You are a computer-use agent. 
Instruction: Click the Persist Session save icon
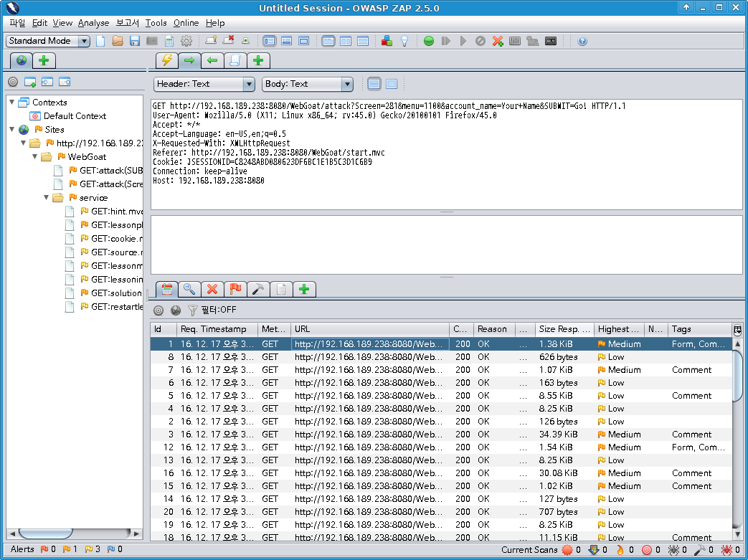click(x=135, y=41)
